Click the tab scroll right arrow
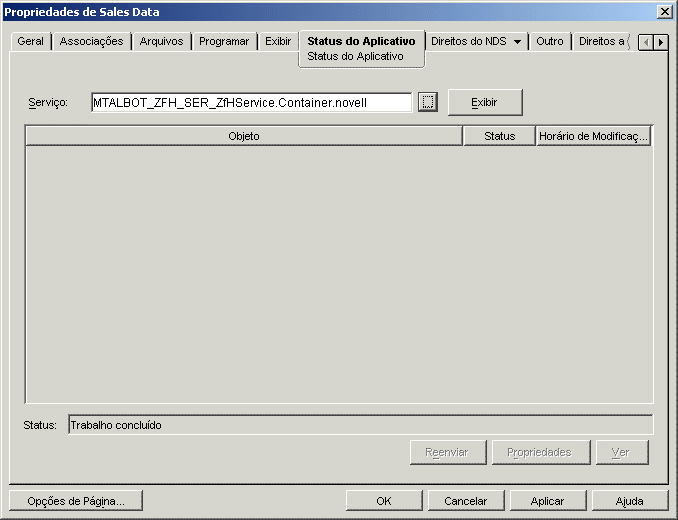678x520 pixels. click(661, 42)
